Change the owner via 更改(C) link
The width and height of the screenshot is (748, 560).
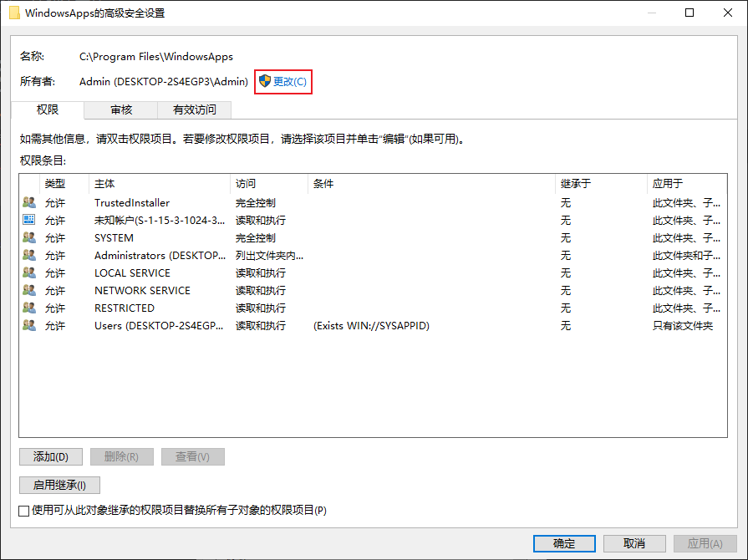[289, 82]
